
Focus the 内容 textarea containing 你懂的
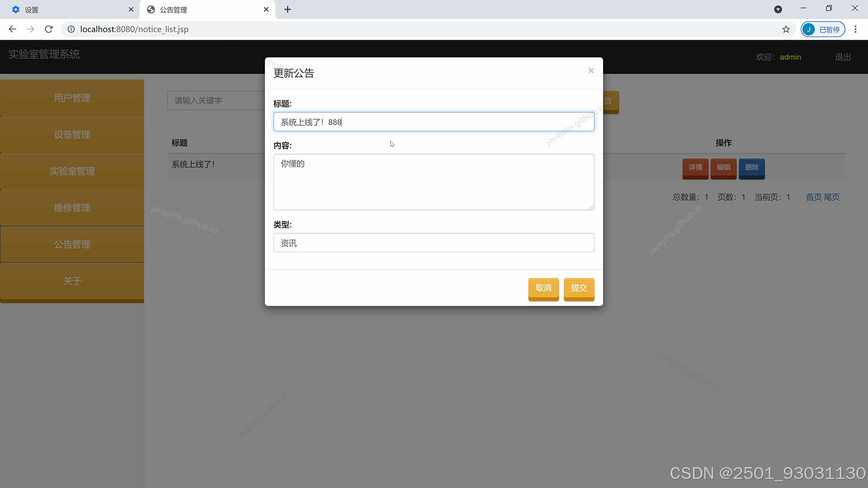pyautogui.click(x=434, y=182)
